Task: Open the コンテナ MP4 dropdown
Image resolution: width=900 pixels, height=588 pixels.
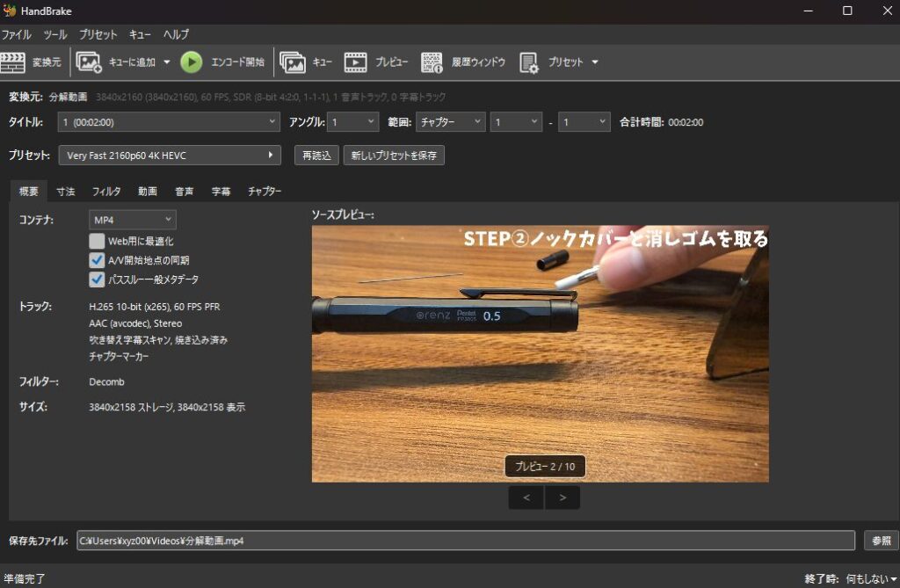Action: point(132,219)
